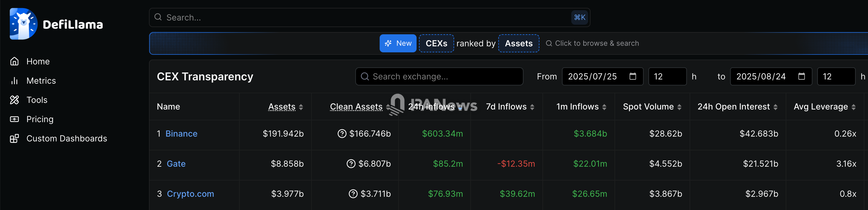This screenshot has width=868, height=210.
Task: Click the Metrics bar chart icon
Action: pyautogui.click(x=14, y=81)
